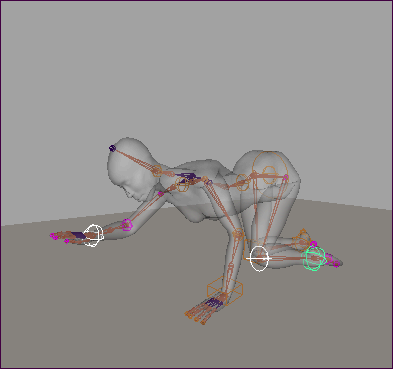Select the orange heel control near the foot

tap(302, 237)
